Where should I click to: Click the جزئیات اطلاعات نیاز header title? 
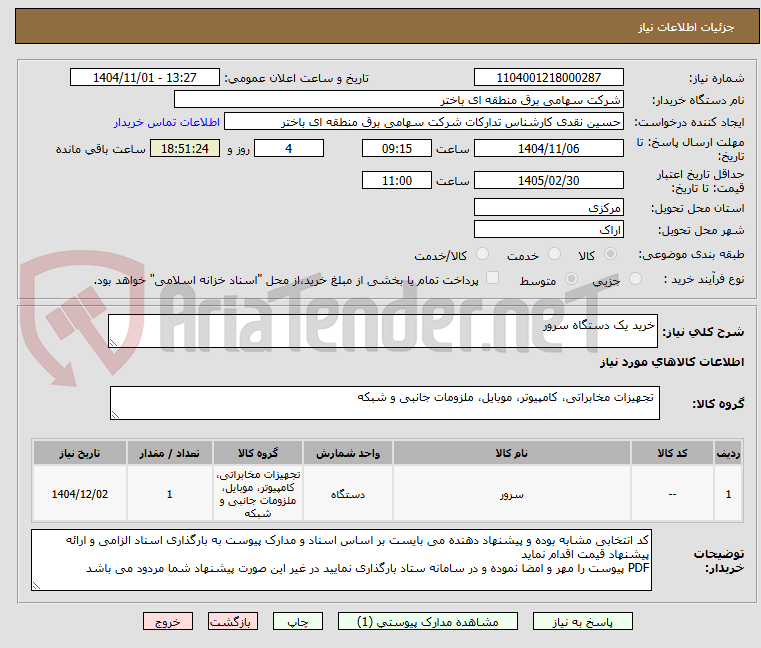[x=685, y=27]
